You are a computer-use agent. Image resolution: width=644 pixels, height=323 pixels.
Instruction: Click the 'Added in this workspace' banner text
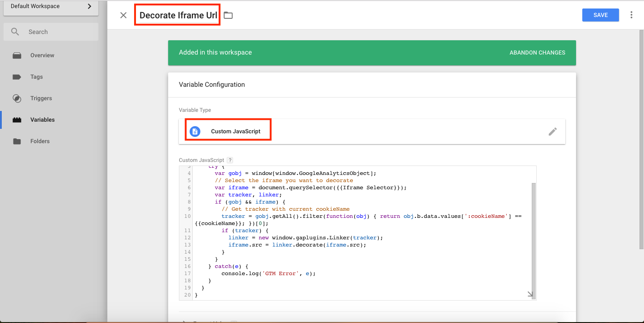[215, 52]
